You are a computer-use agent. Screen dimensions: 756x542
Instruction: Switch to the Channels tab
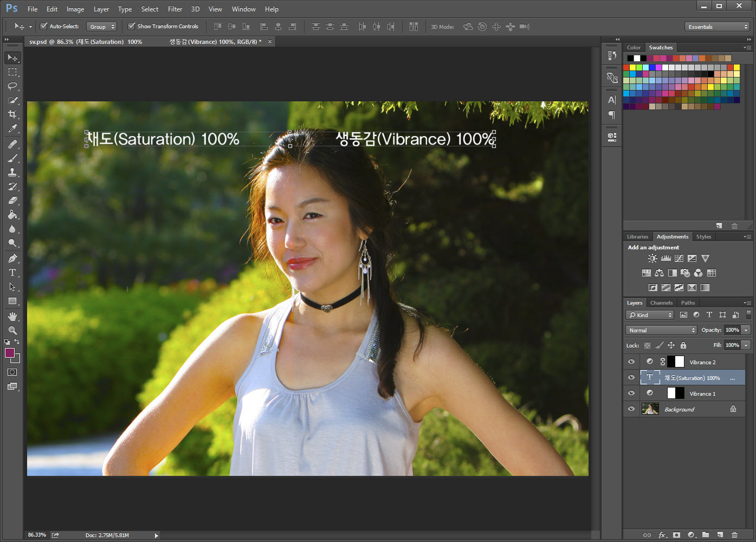(x=661, y=303)
